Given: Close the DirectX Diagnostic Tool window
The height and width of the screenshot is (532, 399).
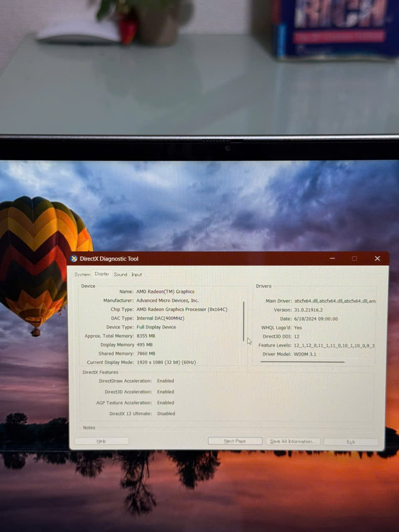Looking at the screenshot, I should pos(377,259).
